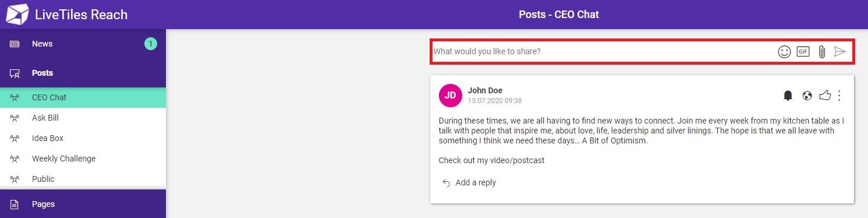The height and width of the screenshot is (218, 868).
Task: Send the post with the paper plane icon
Action: [x=839, y=51]
